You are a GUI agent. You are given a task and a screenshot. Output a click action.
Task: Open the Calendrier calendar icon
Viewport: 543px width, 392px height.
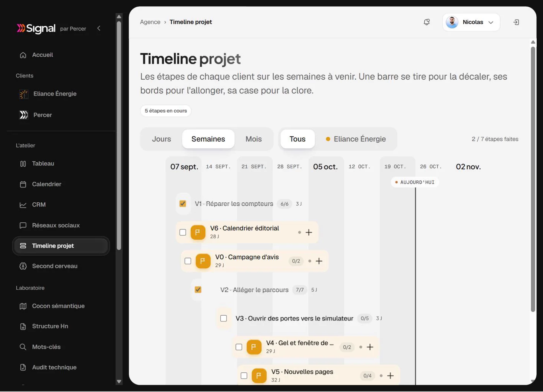(x=23, y=184)
